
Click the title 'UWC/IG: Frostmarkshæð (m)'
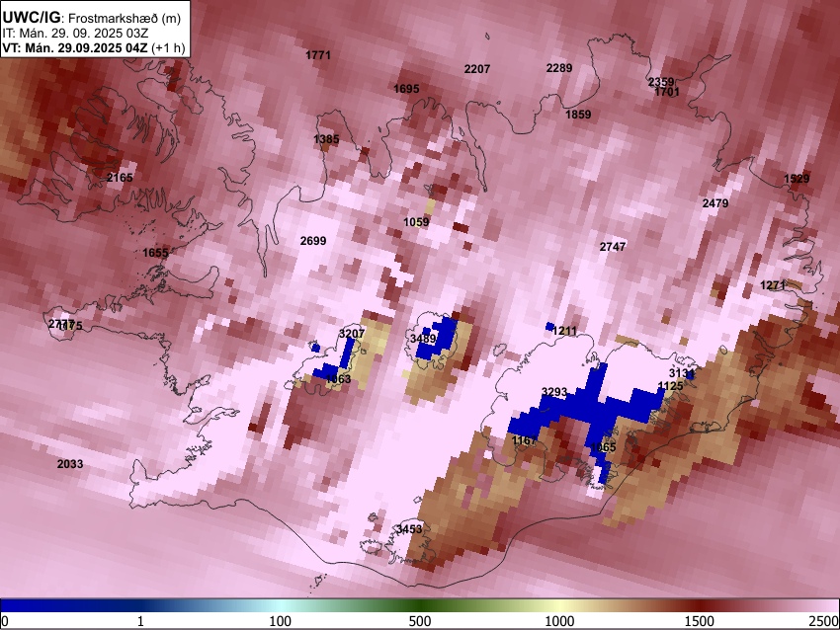[x=92, y=18]
